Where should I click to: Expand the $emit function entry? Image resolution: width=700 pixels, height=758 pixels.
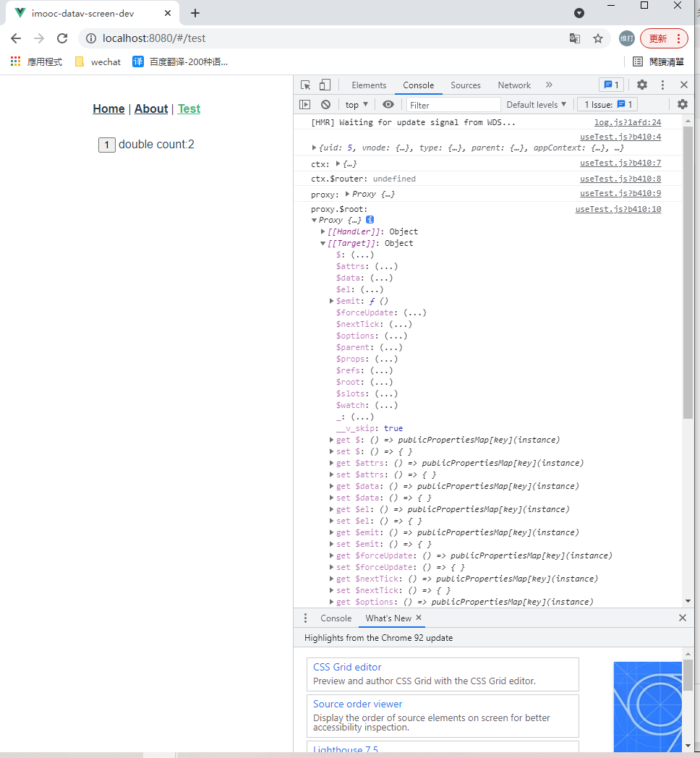[x=332, y=301]
